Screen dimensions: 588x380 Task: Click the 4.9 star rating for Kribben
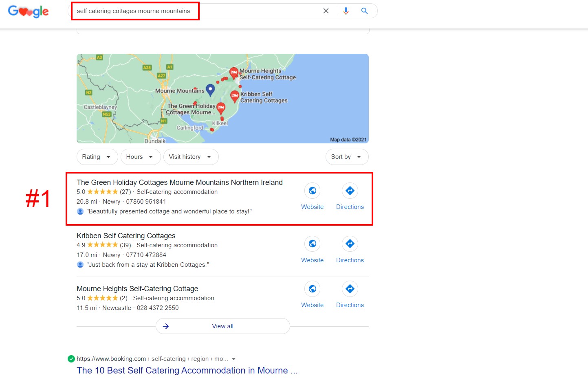pyautogui.click(x=97, y=245)
